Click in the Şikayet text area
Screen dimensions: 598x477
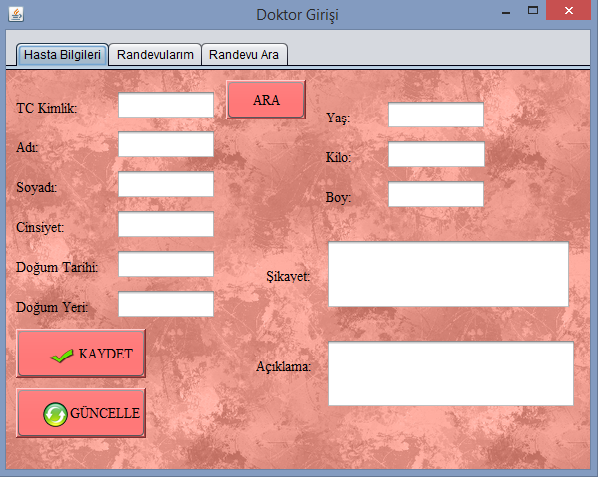click(x=448, y=274)
